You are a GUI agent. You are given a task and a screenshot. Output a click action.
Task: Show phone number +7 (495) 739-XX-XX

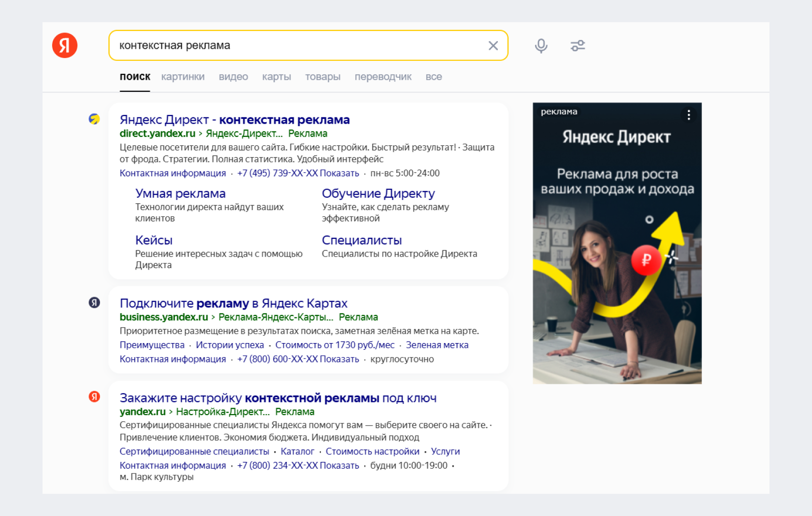298,173
